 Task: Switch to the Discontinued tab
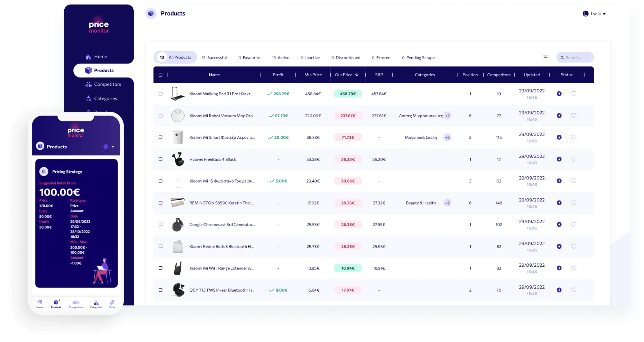(346, 58)
